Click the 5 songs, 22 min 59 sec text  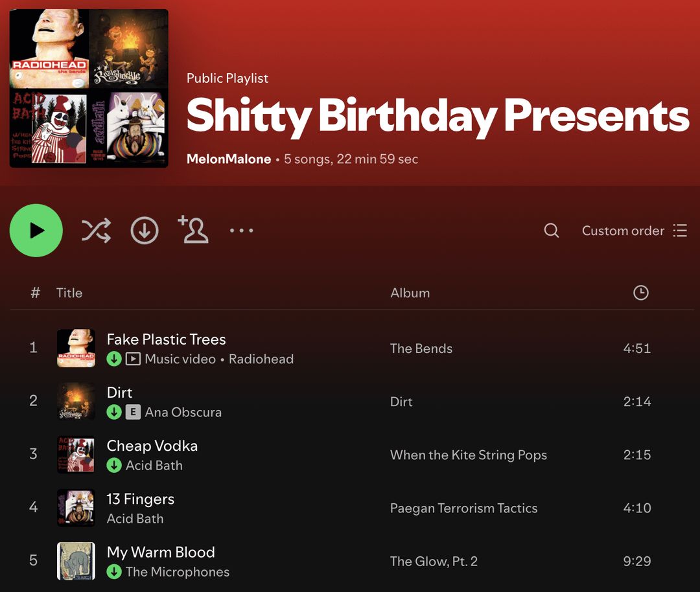point(351,159)
